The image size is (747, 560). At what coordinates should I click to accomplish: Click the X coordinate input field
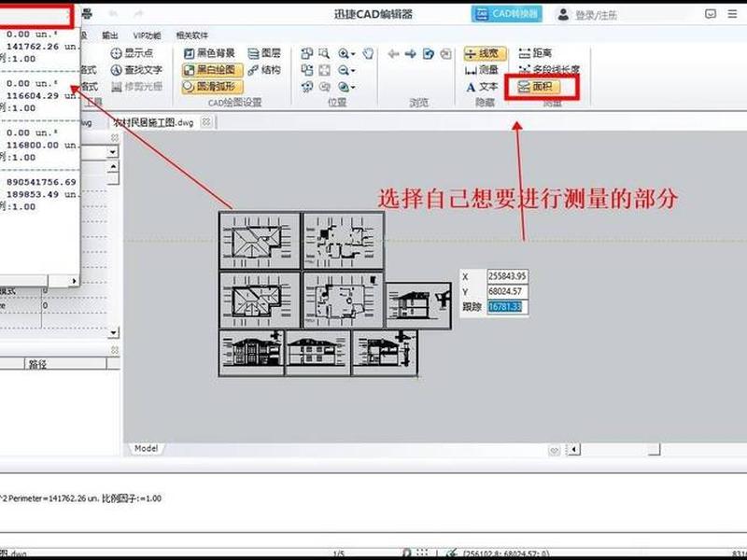point(507,276)
